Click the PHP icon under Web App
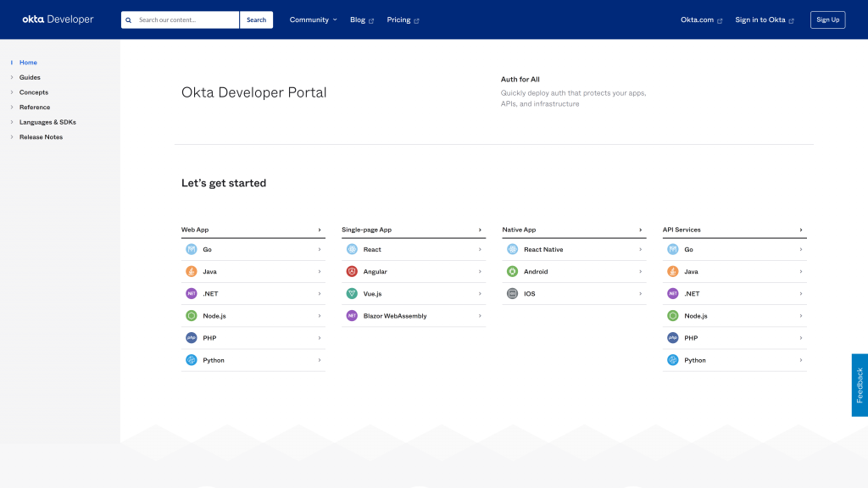 pyautogui.click(x=191, y=338)
